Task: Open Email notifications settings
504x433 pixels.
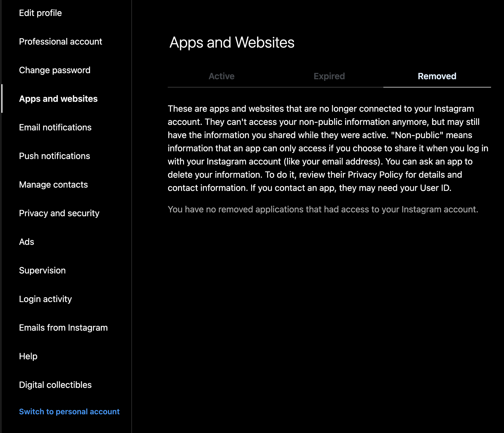Action: click(x=55, y=127)
